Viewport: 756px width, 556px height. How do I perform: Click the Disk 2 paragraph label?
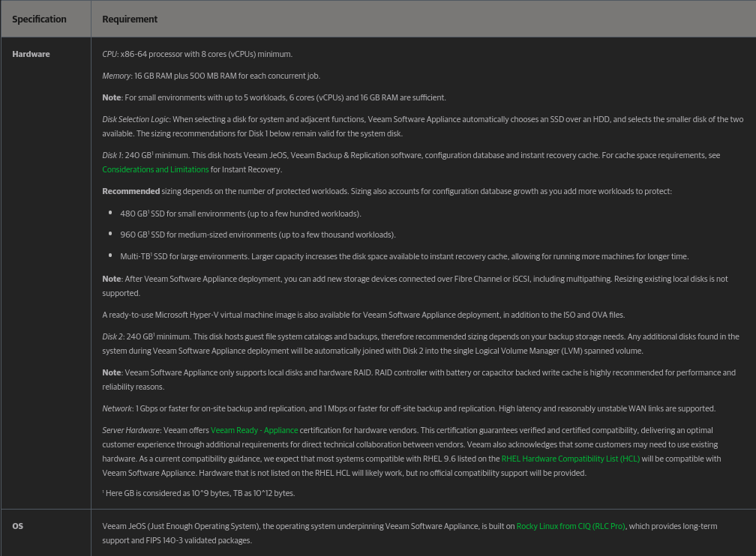(112, 336)
